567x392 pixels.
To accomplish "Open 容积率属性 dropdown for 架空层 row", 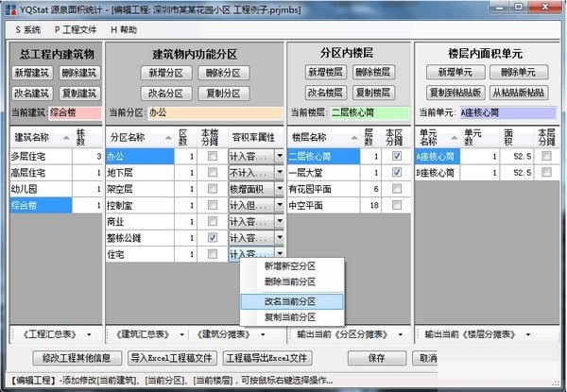I will (x=279, y=189).
